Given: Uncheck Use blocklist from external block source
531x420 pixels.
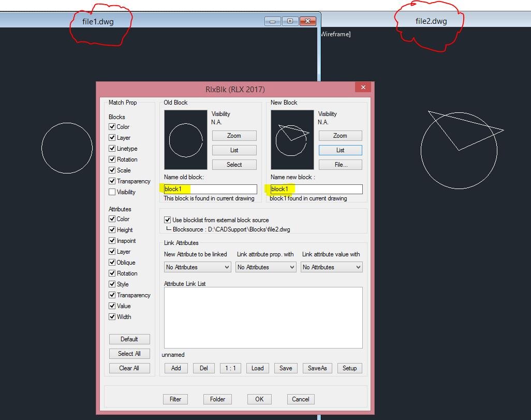Looking at the screenshot, I should (x=167, y=220).
